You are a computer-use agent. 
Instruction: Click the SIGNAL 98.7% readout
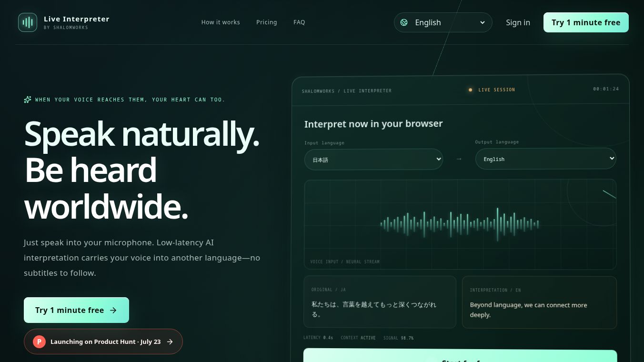pos(399,338)
